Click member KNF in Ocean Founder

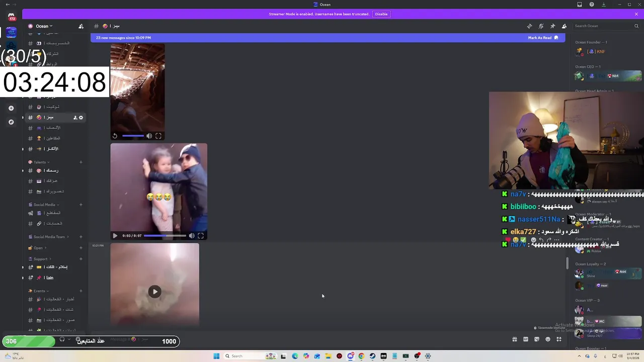click(x=608, y=52)
